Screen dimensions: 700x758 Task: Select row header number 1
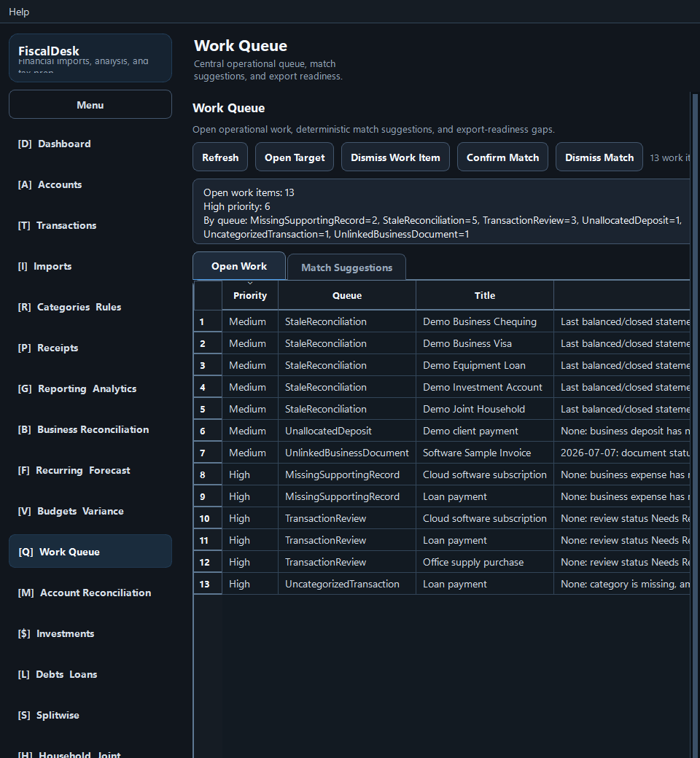[208, 321]
